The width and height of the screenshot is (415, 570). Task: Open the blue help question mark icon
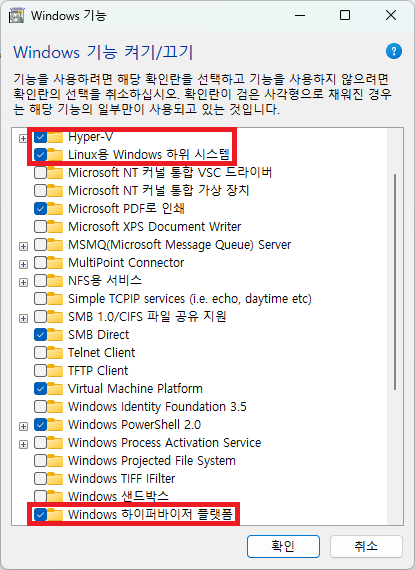394,51
